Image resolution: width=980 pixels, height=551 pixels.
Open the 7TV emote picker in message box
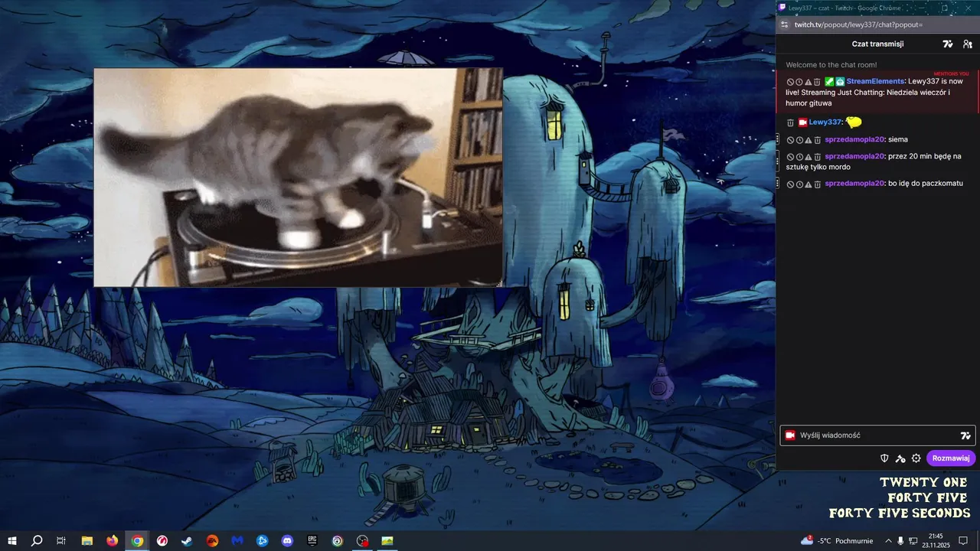coord(965,435)
